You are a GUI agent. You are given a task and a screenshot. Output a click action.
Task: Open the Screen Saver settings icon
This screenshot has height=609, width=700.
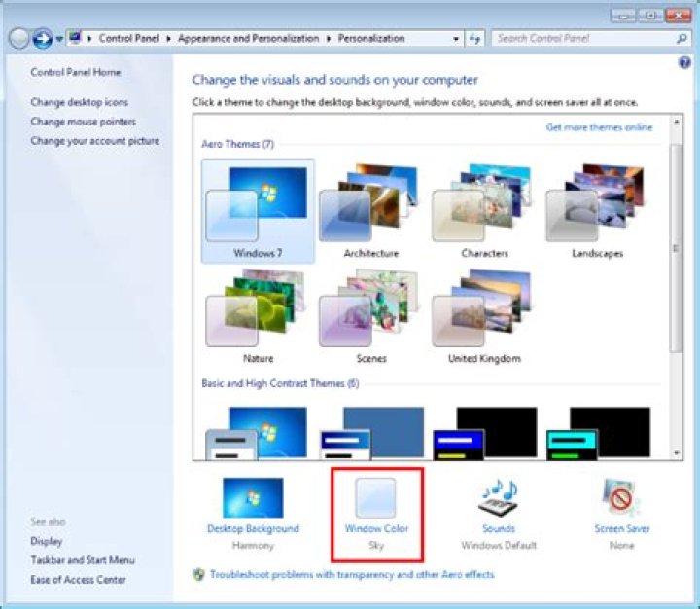click(622, 497)
